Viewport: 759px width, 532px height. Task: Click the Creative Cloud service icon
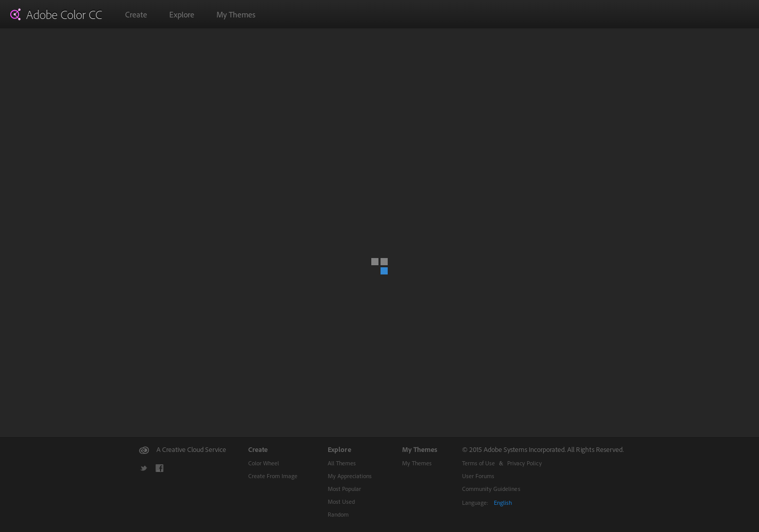click(144, 450)
